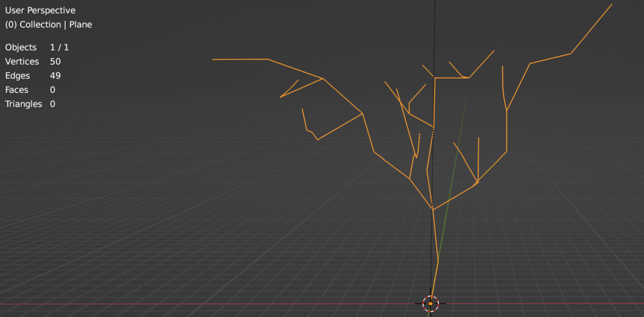644x317 pixels.
Task: Click the 'Triangles' statistics label
Action: coord(24,104)
